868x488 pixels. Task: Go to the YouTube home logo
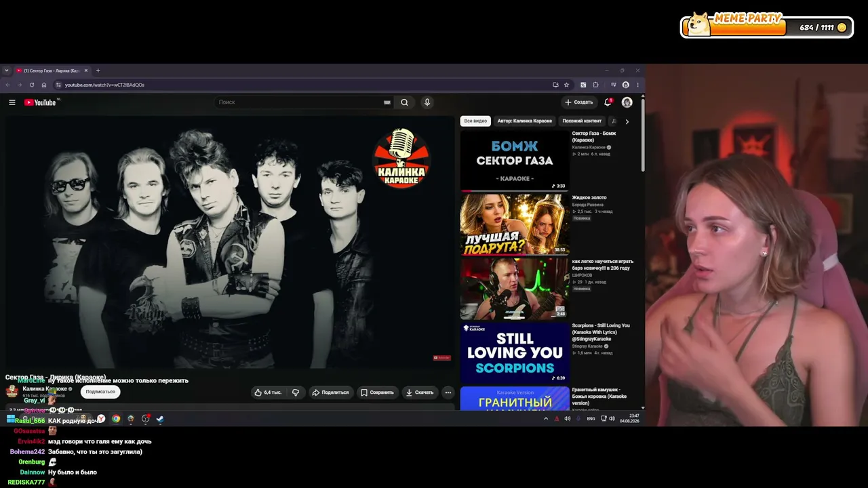pos(40,102)
